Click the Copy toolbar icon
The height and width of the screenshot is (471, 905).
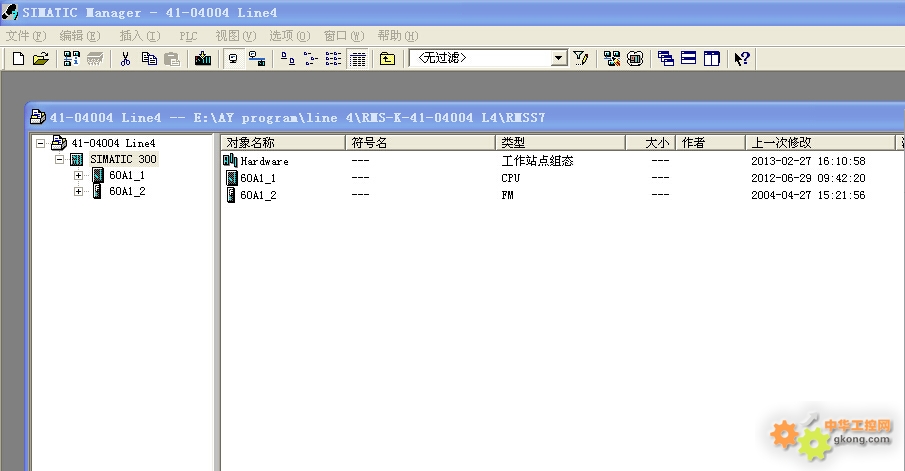pyautogui.click(x=149, y=58)
